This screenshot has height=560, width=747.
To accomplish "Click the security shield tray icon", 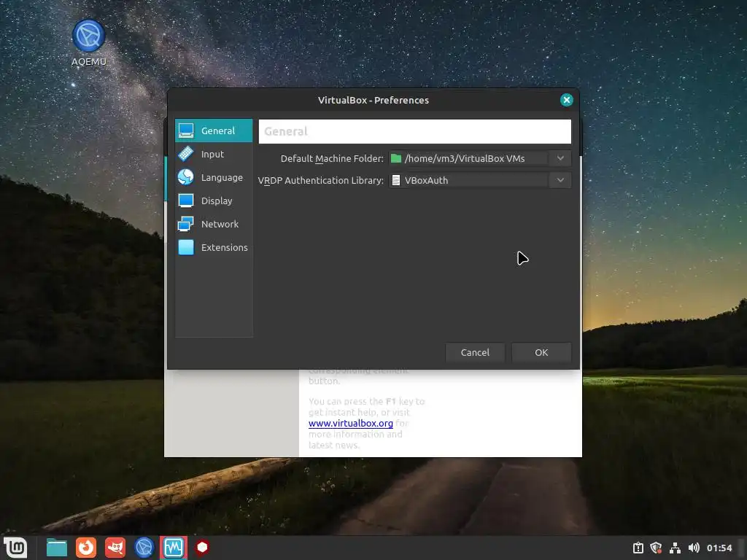I will (657, 548).
